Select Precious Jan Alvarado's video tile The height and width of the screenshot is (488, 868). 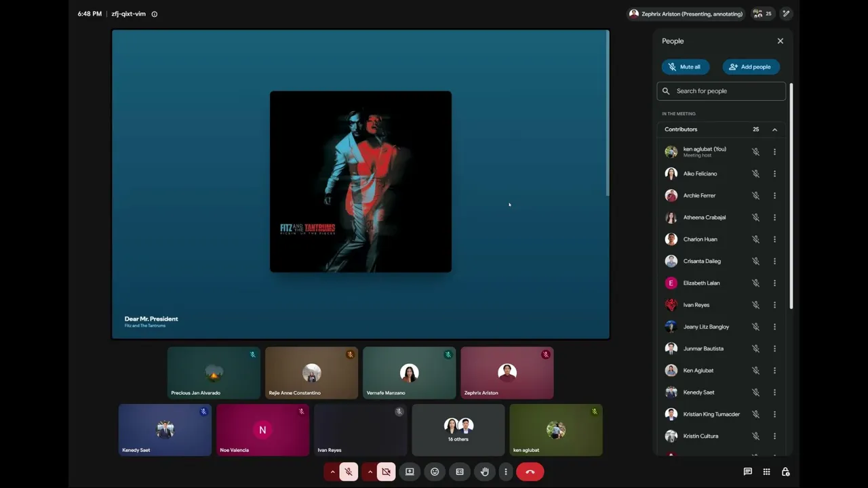[x=214, y=373]
